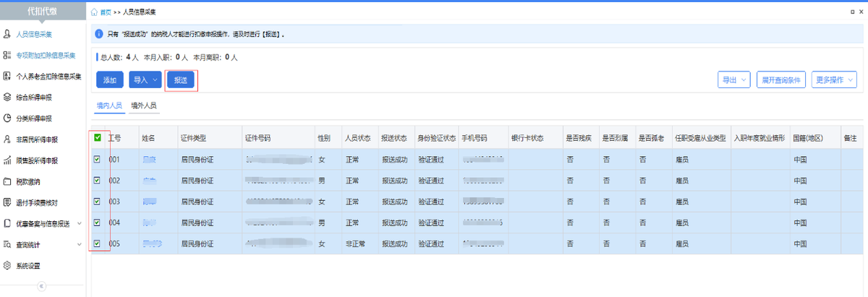Uncheck the checkbox for employee 005
868x297 pixels.
97,244
